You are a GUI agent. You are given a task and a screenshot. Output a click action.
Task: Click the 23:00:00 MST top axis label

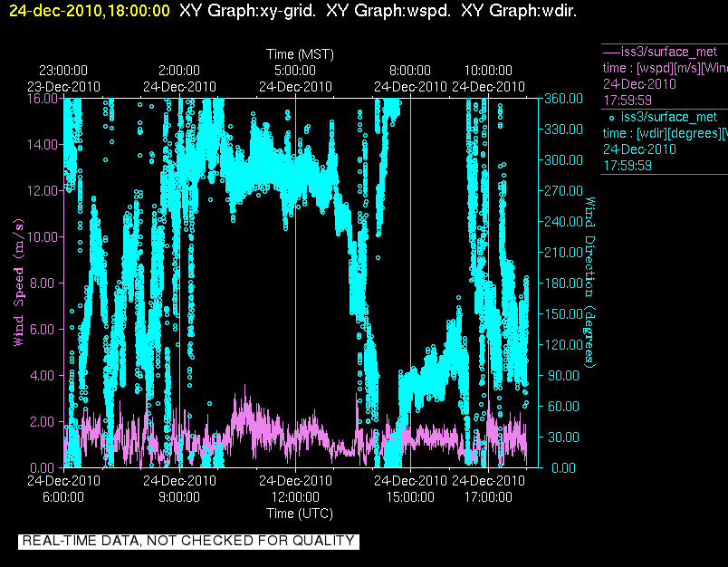click(63, 71)
